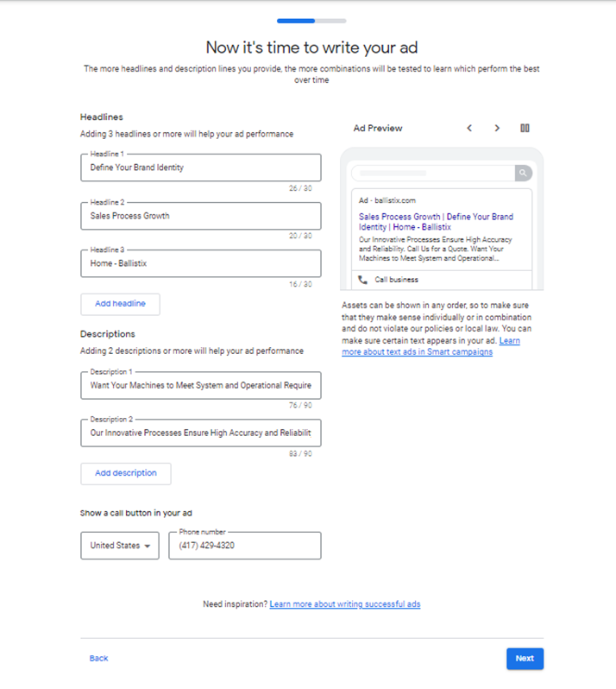Click the phone icon beside Call business

(362, 280)
